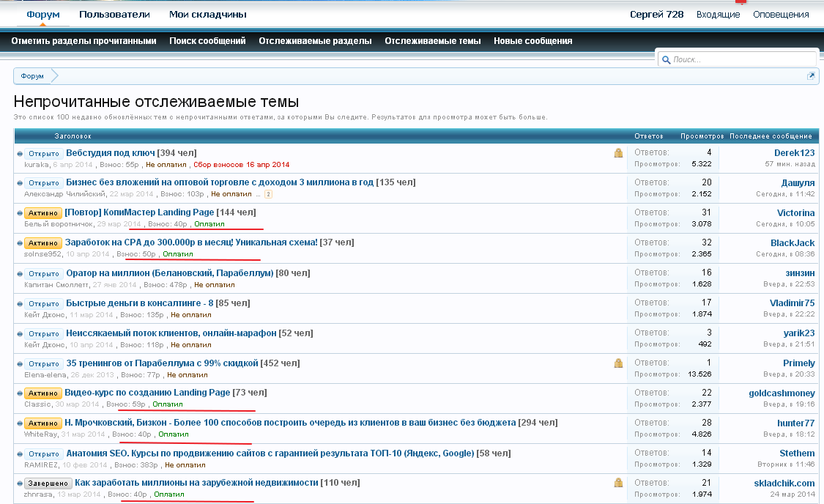Click the Завершено label for зарубежной недвижимости
This screenshot has width=824, height=504.
pyautogui.click(x=48, y=483)
